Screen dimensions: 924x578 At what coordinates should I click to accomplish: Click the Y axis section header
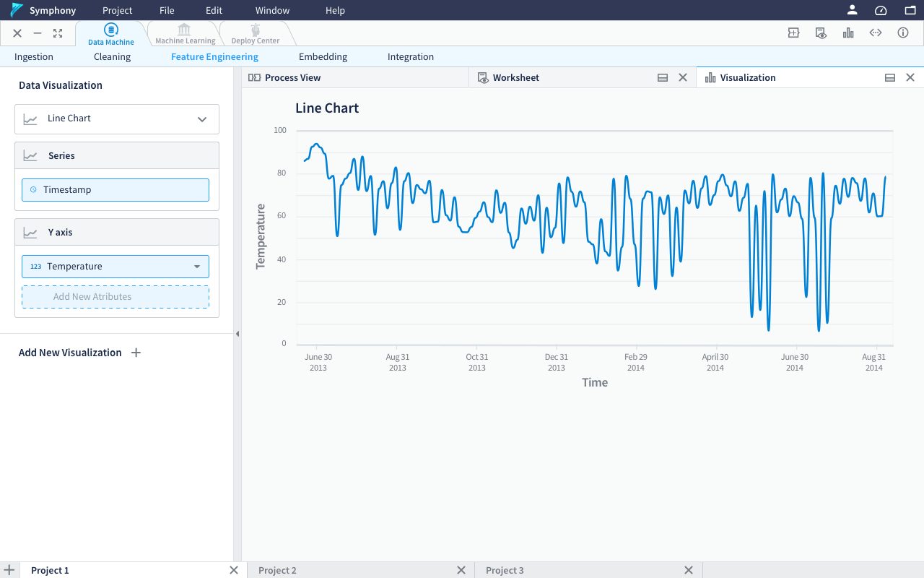117,232
